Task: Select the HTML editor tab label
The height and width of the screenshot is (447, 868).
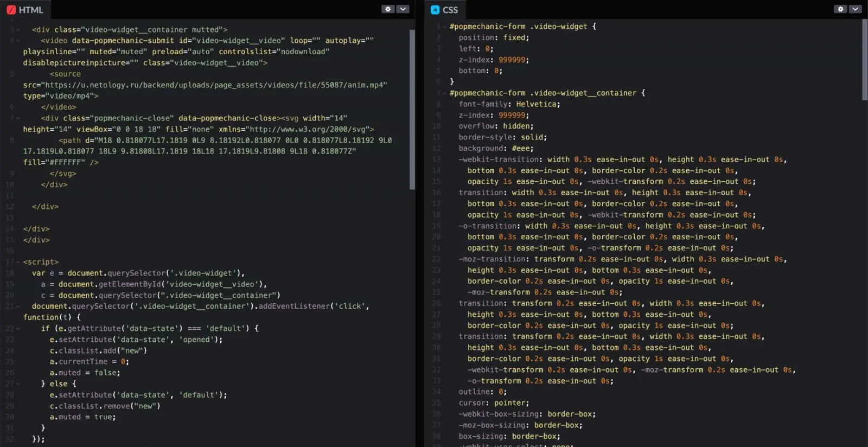Action: pos(31,10)
